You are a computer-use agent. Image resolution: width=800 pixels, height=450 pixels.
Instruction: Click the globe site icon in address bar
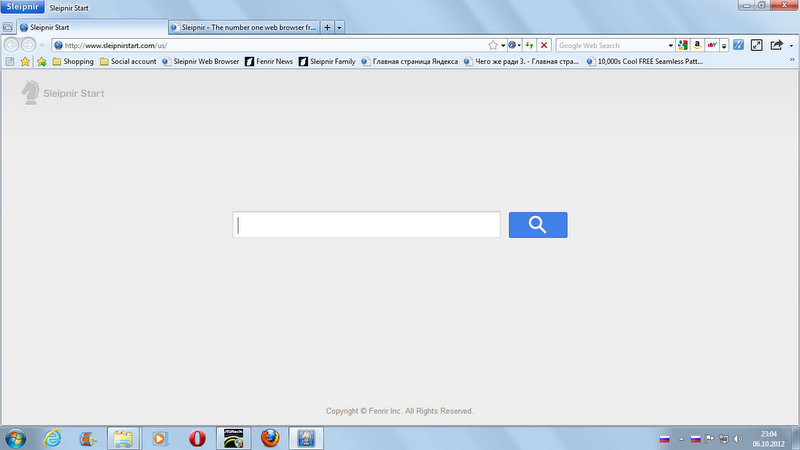click(58, 45)
